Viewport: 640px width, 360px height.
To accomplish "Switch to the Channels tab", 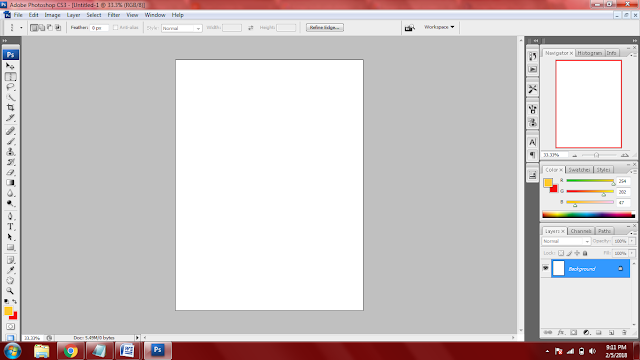I will point(581,231).
